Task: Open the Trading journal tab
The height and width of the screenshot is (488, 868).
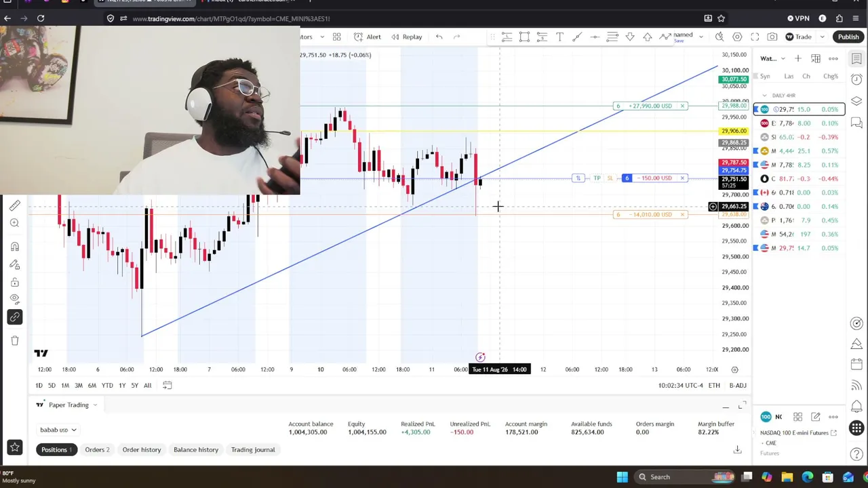Action: coord(253,449)
